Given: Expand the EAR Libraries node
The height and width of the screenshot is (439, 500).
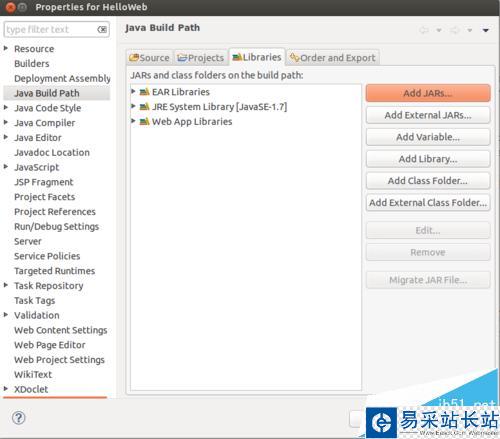Looking at the screenshot, I should (133, 91).
